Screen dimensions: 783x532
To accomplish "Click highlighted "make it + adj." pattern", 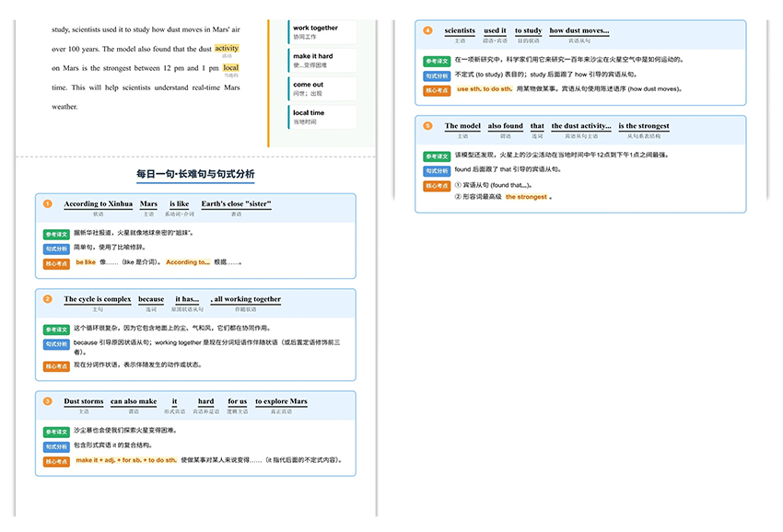I will pos(125,460).
